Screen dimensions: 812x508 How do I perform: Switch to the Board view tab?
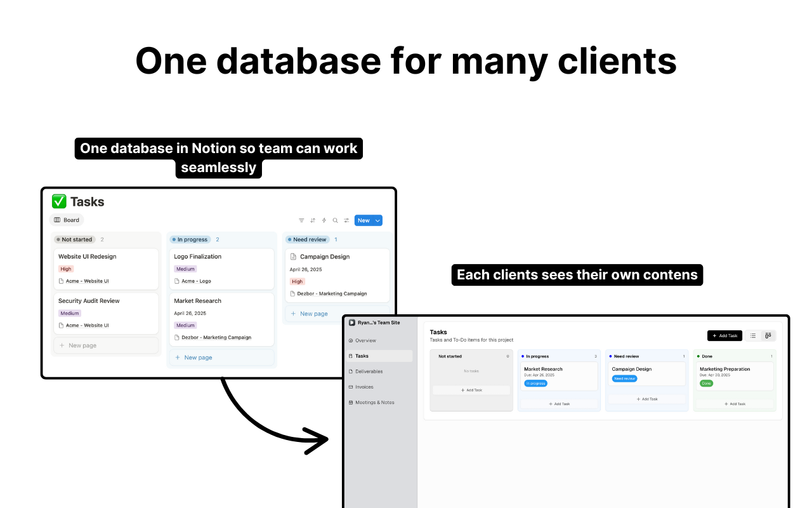67,220
